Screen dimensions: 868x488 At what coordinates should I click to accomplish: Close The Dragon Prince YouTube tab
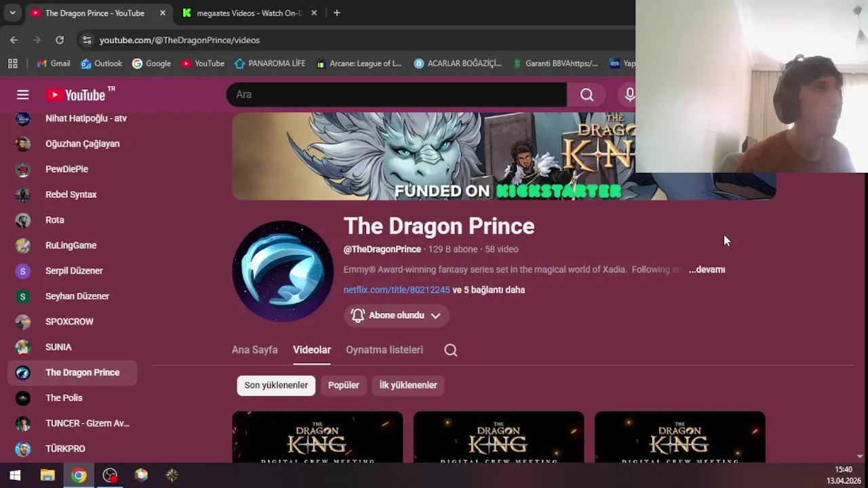(163, 13)
